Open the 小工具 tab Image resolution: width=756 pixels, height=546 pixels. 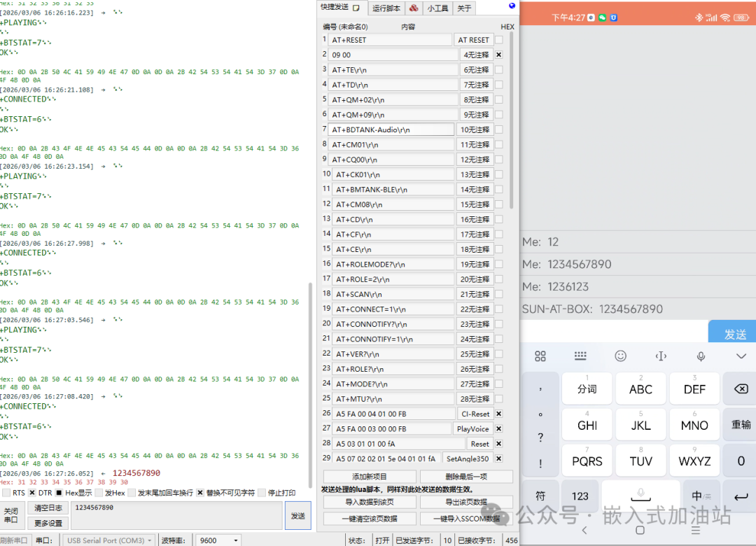tap(437, 8)
